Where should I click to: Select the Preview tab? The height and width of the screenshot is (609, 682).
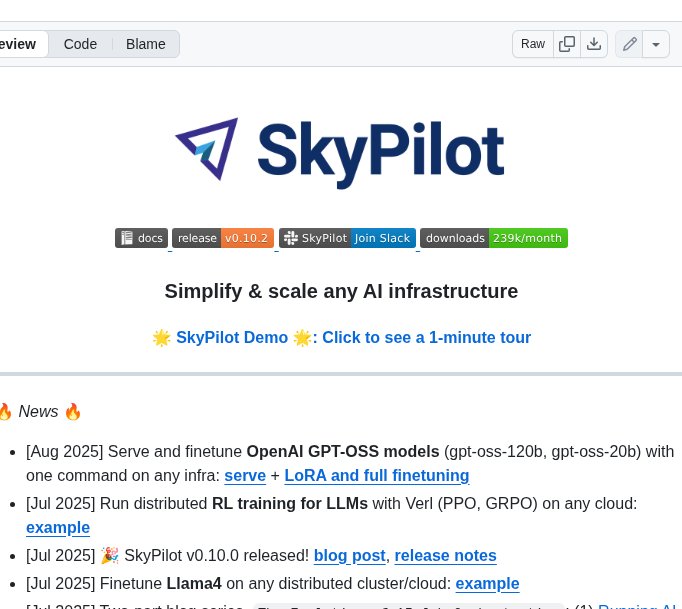coord(20,44)
